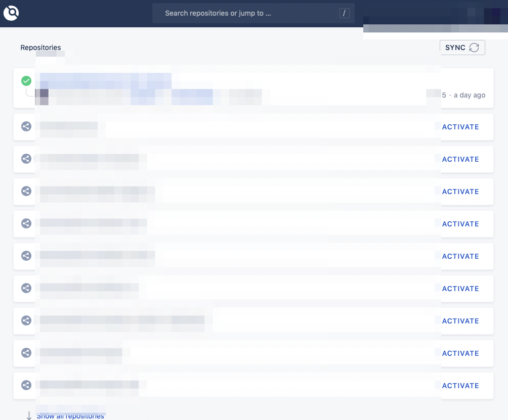The width and height of the screenshot is (508, 420).
Task: Select the Repositories heading text
Action: pos(40,48)
